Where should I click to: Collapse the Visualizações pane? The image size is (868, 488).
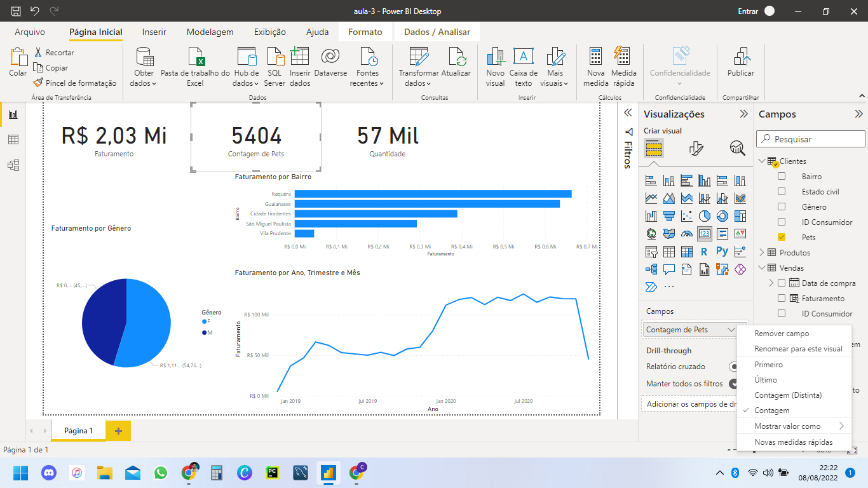pos(743,114)
